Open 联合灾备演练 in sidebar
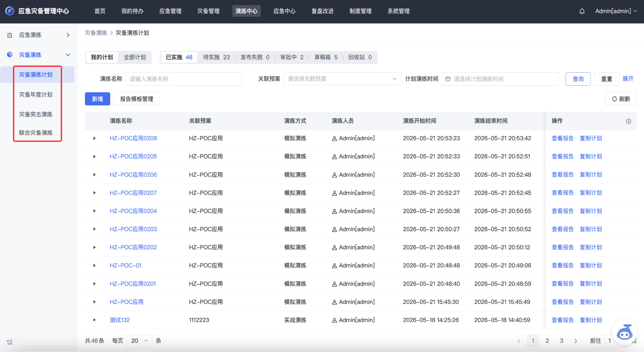This screenshot has height=352, width=644. [36, 133]
